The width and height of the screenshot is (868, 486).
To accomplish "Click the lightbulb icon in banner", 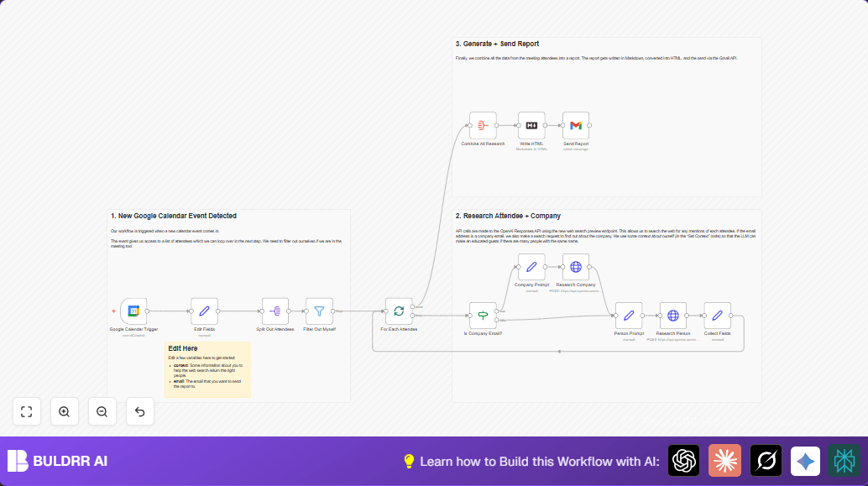I will [x=409, y=461].
